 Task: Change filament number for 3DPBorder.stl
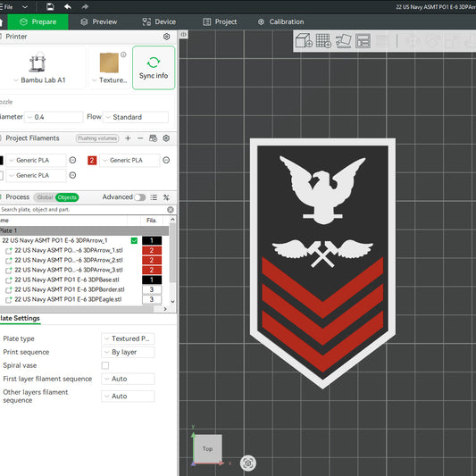click(152, 289)
